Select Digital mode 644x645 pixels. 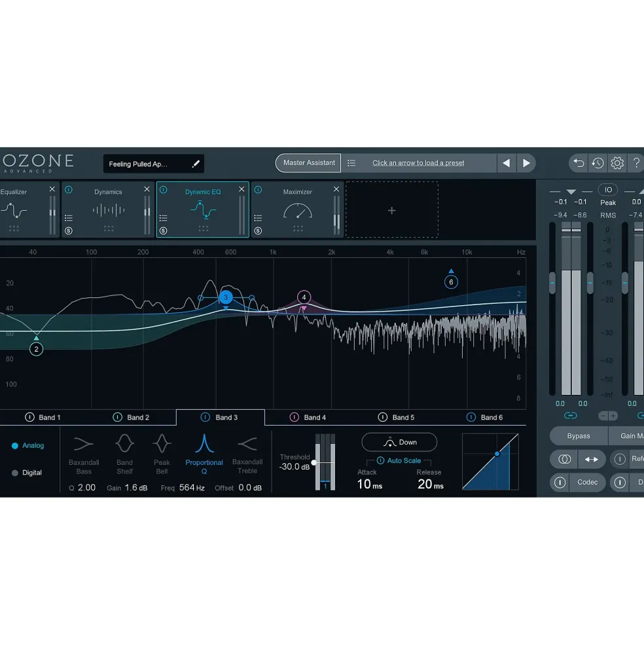pos(27,473)
